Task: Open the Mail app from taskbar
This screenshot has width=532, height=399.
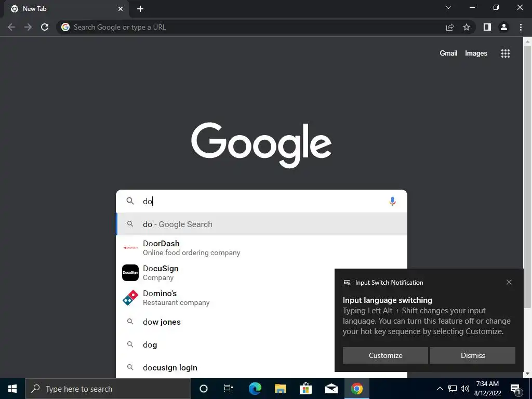Action: pyautogui.click(x=331, y=389)
